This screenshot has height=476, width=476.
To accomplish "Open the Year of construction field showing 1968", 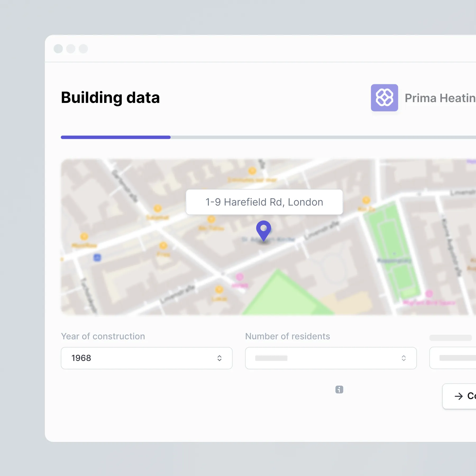I will 147,358.
